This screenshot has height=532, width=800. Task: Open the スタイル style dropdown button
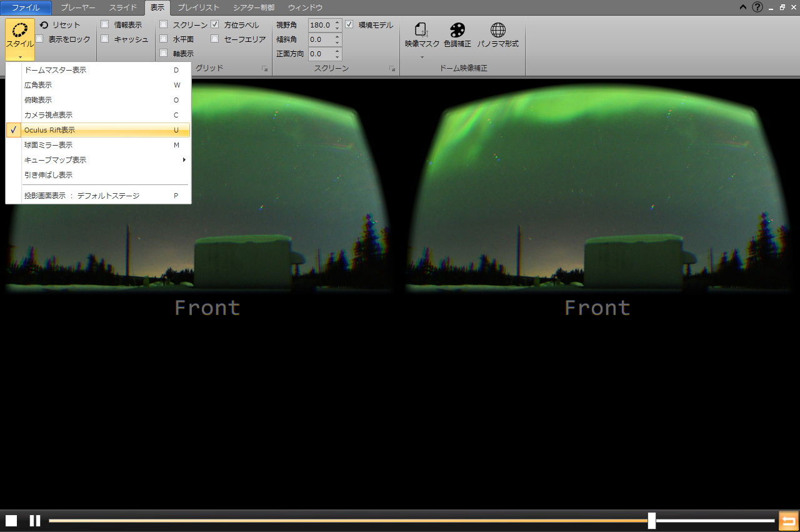20,39
